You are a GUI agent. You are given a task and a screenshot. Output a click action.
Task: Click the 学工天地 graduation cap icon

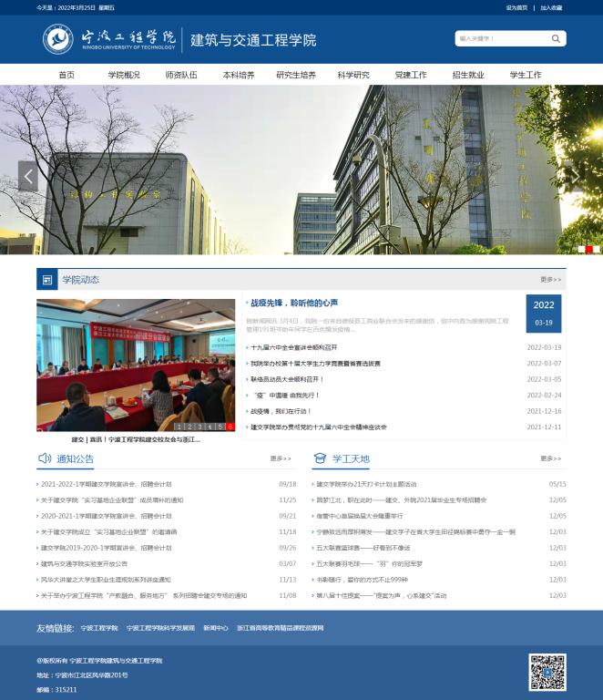320,458
